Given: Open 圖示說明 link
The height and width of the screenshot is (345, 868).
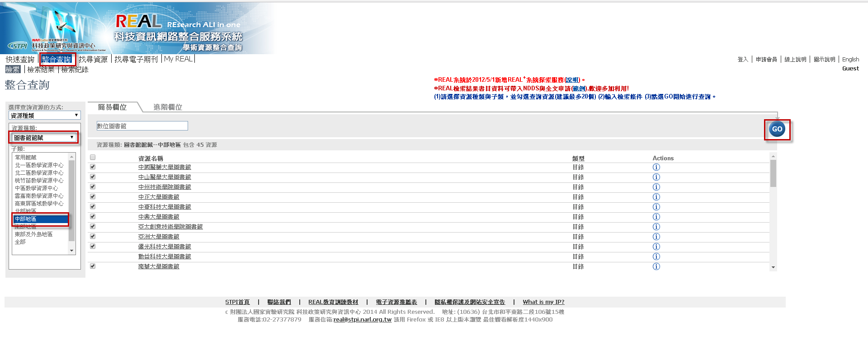Looking at the screenshot, I should click(x=825, y=60).
